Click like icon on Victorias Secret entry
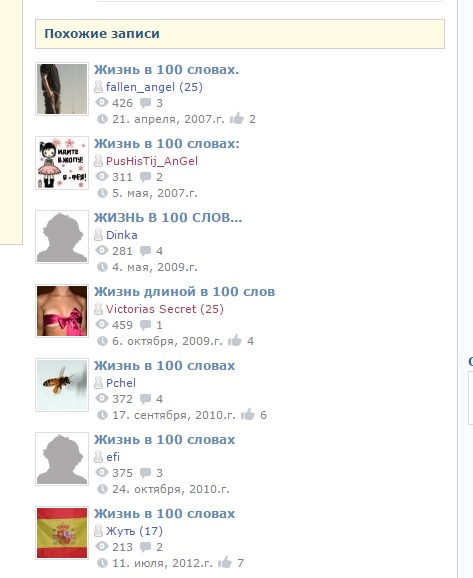 (x=235, y=340)
